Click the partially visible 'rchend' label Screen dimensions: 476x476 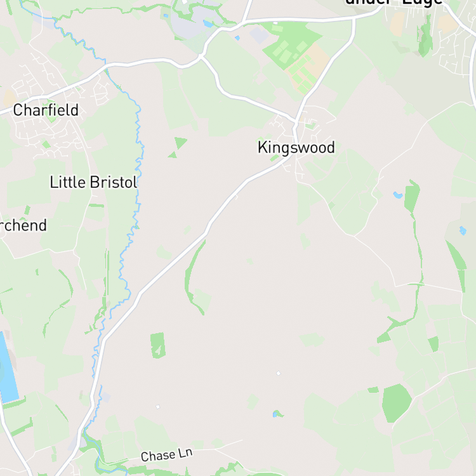(23, 225)
